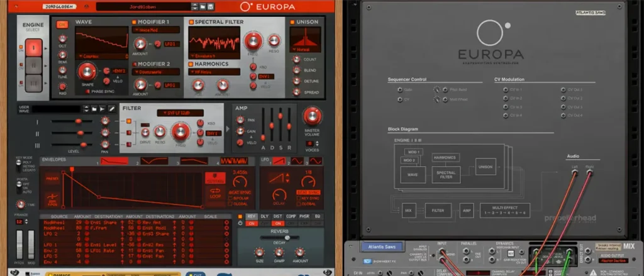Viewport: 644px width, 276px height.
Task: Open Modifier 2 type dropdown
Action: click(x=156, y=72)
